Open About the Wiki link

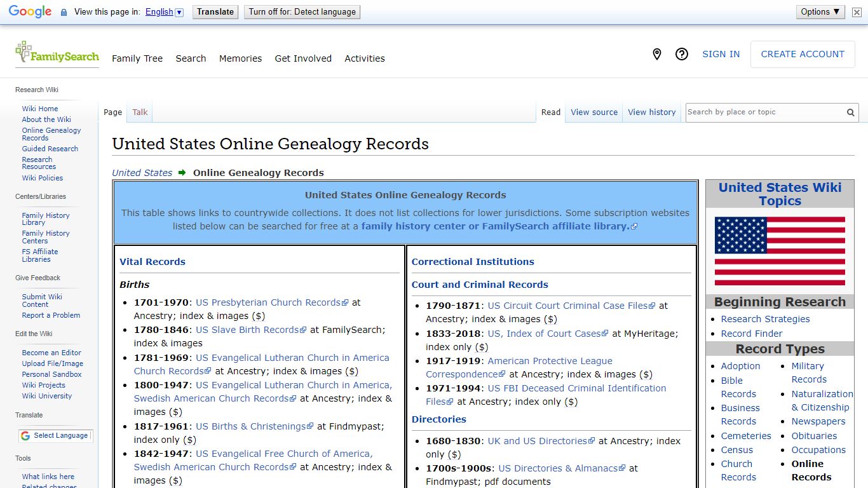click(x=46, y=119)
